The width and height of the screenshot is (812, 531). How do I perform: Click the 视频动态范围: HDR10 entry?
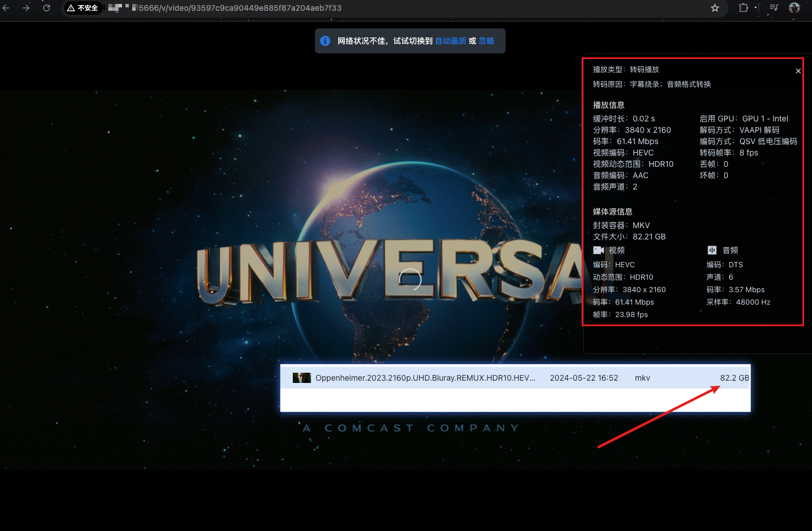633,164
